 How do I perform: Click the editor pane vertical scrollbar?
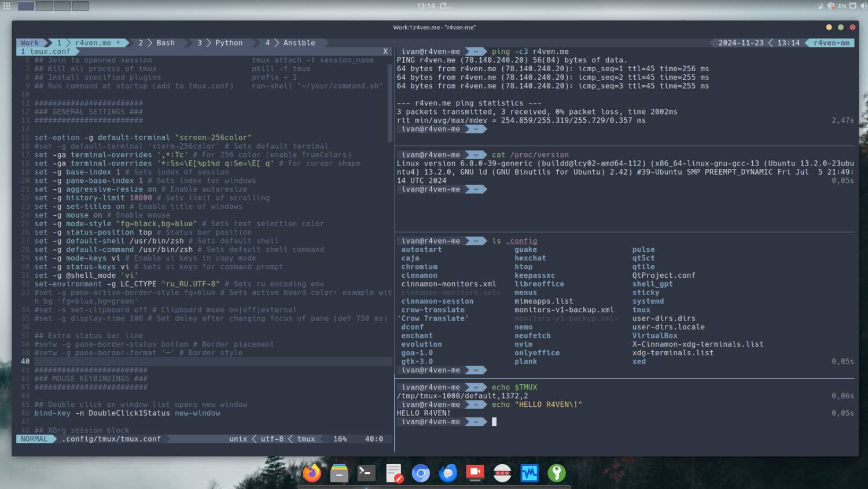tap(390, 101)
